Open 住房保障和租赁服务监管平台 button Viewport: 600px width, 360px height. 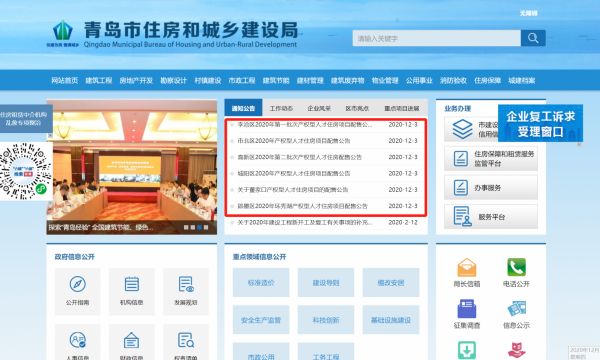(x=491, y=158)
